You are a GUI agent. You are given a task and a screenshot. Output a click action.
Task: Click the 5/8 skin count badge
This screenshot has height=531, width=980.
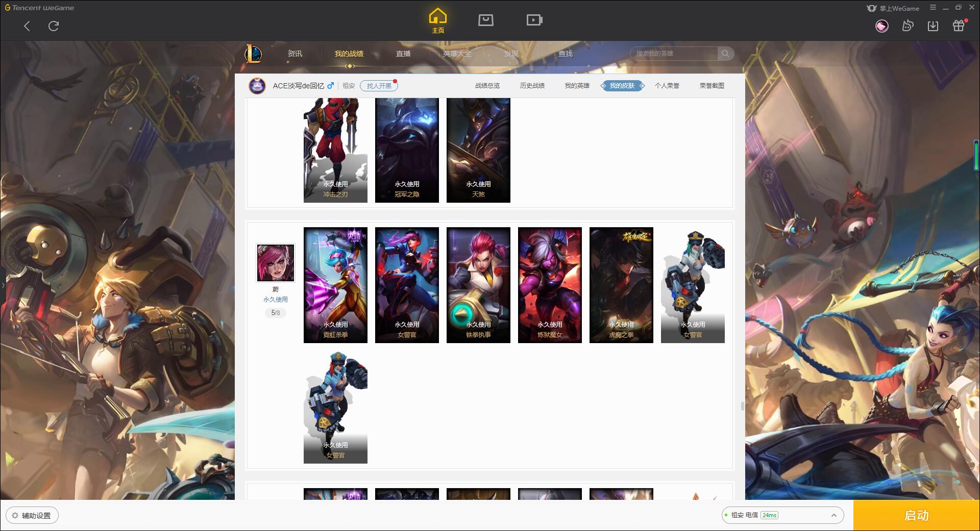pyautogui.click(x=276, y=312)
